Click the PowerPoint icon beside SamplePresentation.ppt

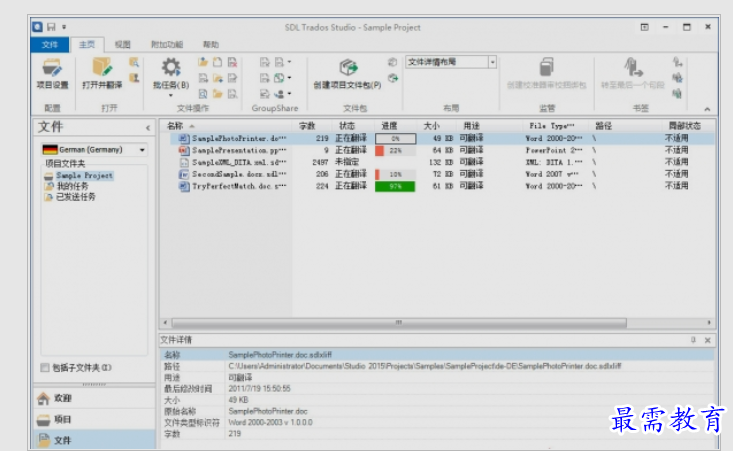(x=184, y=150)
